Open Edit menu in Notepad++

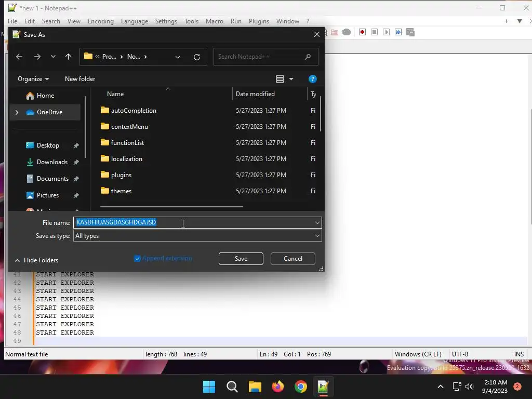[30, 21]
